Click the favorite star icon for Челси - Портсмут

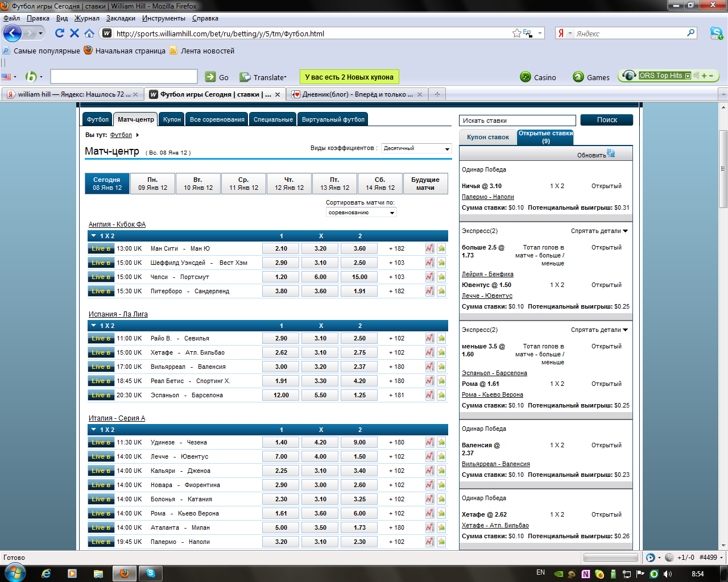[441, 277]
